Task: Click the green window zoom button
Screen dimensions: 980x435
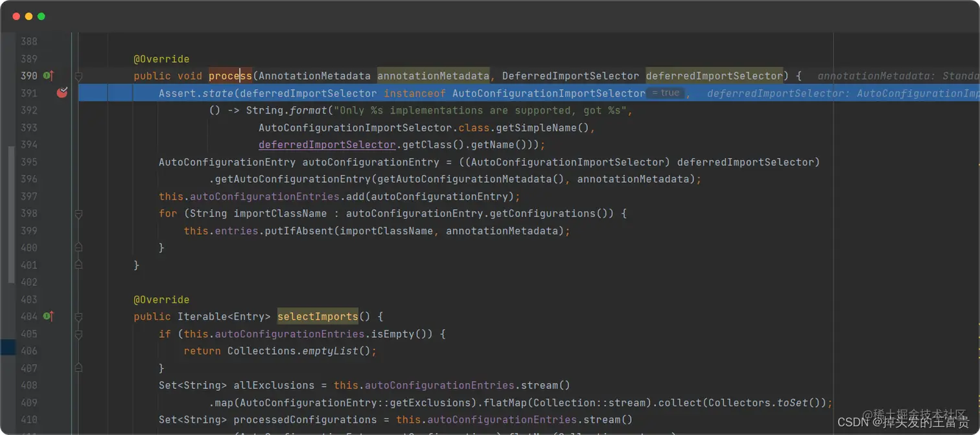Action: pos(41,16)
